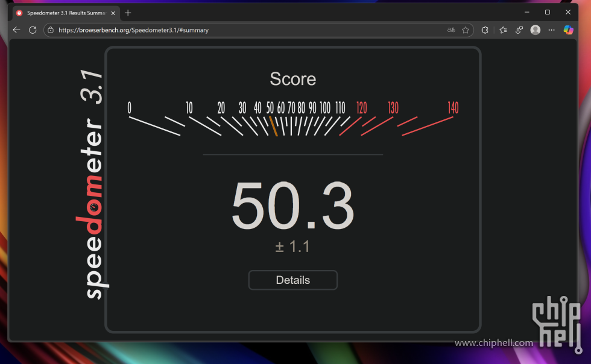Close the browser window
Viewport: 591px width, 364px height.
click(568, 12)
